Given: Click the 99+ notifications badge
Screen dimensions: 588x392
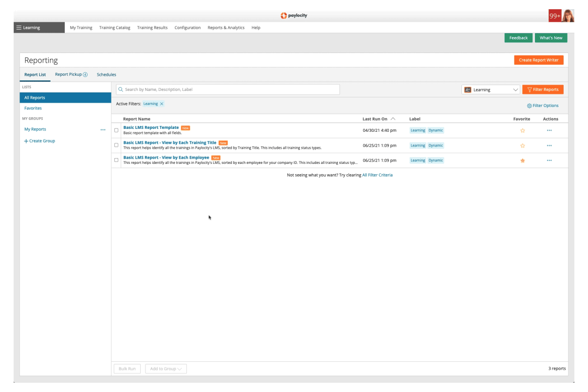Looking at the screenshot, I should tap(554, 16).
